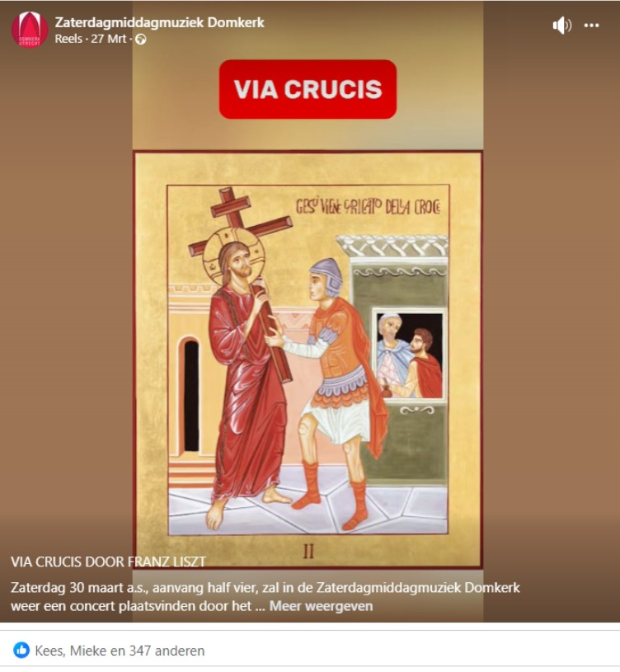Open the three-dot more options menu
The width and height of the screenshot is (620, 672).
coord(591,26)
